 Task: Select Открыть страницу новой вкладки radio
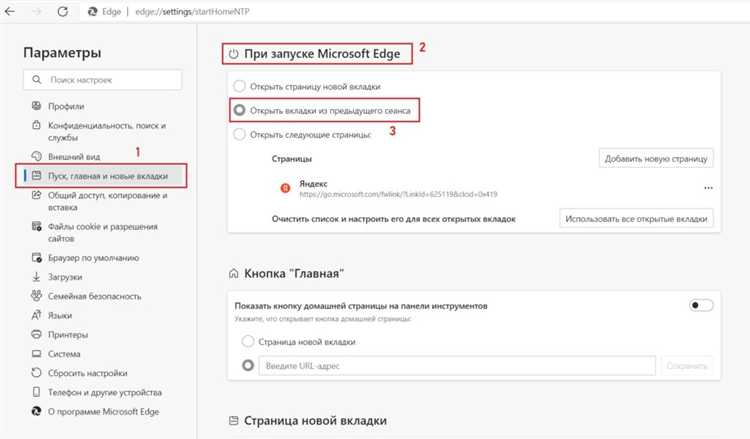pos(239,87)
